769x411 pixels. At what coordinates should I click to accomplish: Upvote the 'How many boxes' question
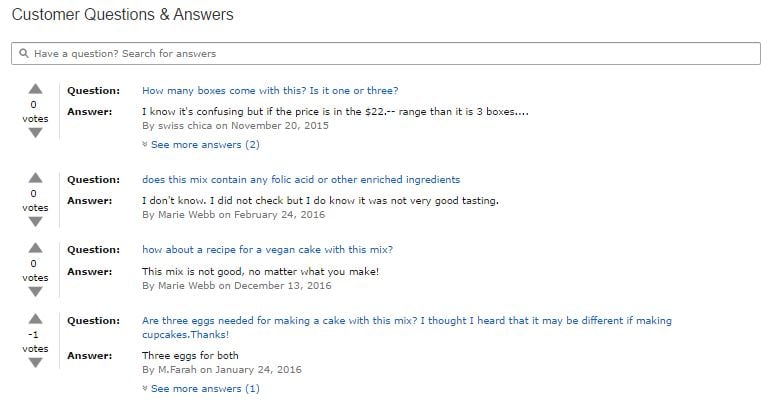point(35,89)
